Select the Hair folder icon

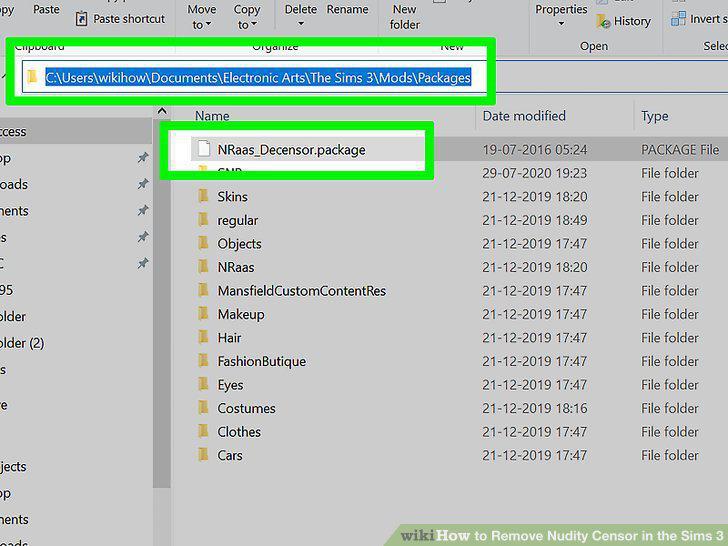[x=203, y=337]
